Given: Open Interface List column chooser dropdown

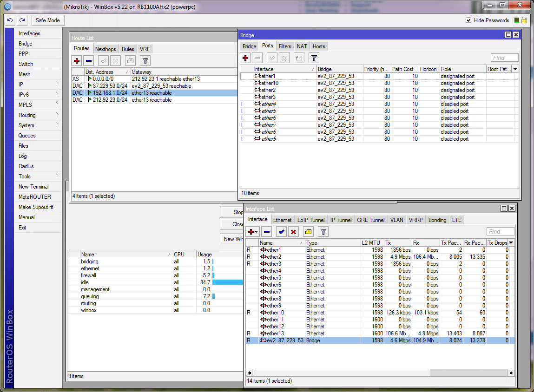Looking at the screenshot, I should click(511, 242).
